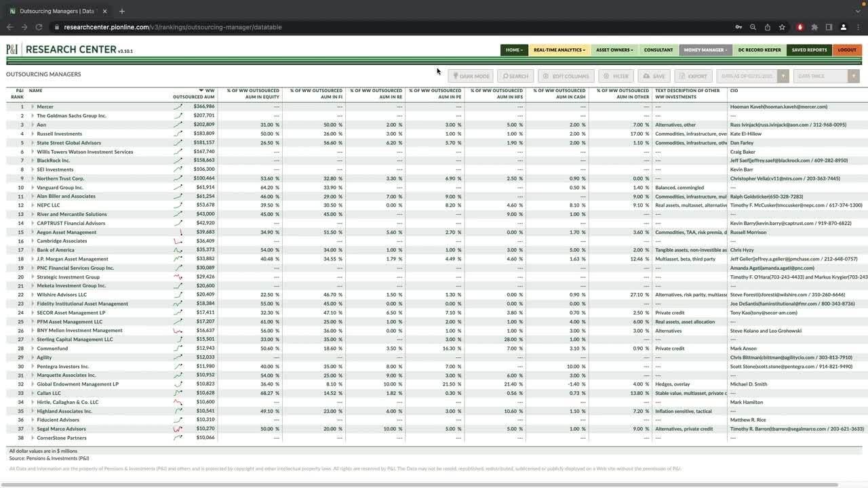Image resolution: width=868 pixels, height=488 pixels.
Task: Expand the State Street Global Advisors row
Action: (33, 142)
